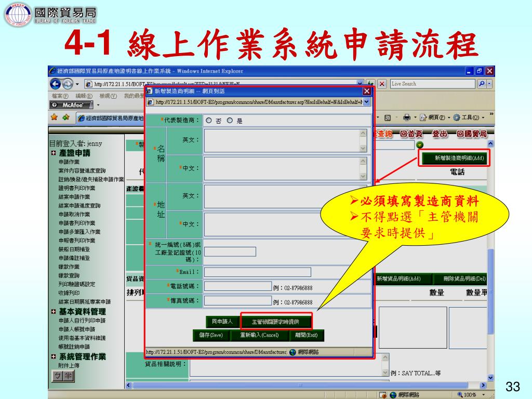Click 新增製造商明細(Add) button

454,158
